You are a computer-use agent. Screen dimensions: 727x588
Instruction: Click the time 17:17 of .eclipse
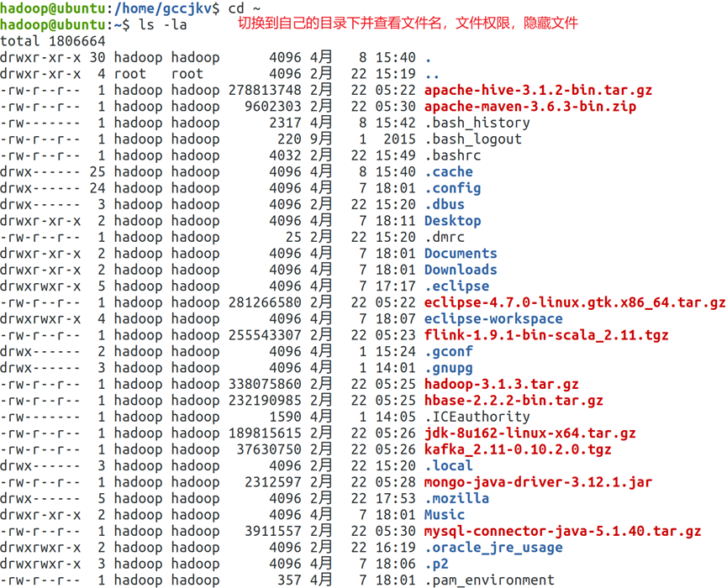[x=396, y=286]
